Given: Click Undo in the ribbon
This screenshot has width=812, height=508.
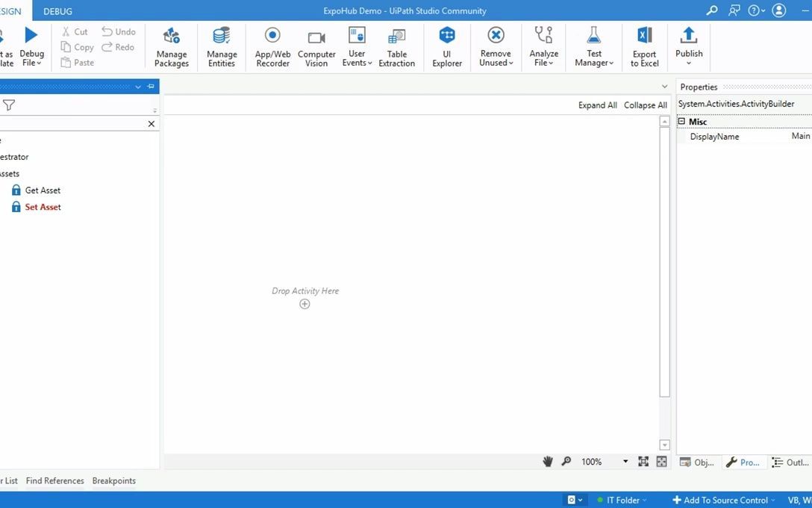Looking at the screenshot, I should (x=119, y=31).
